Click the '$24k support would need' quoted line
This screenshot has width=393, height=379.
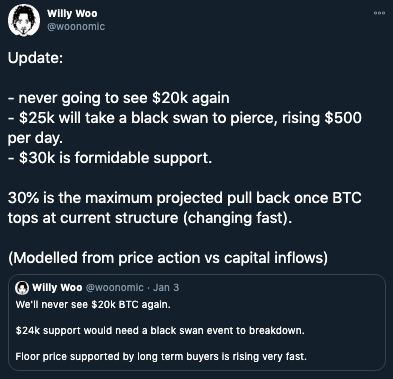click(160, 331)
